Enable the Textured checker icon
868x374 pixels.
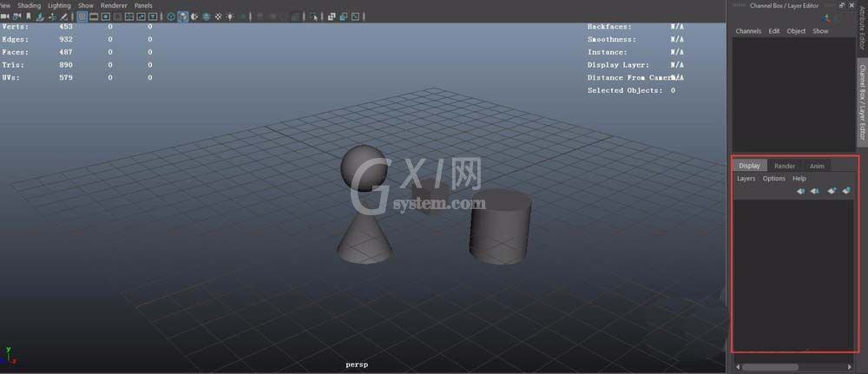218,16
